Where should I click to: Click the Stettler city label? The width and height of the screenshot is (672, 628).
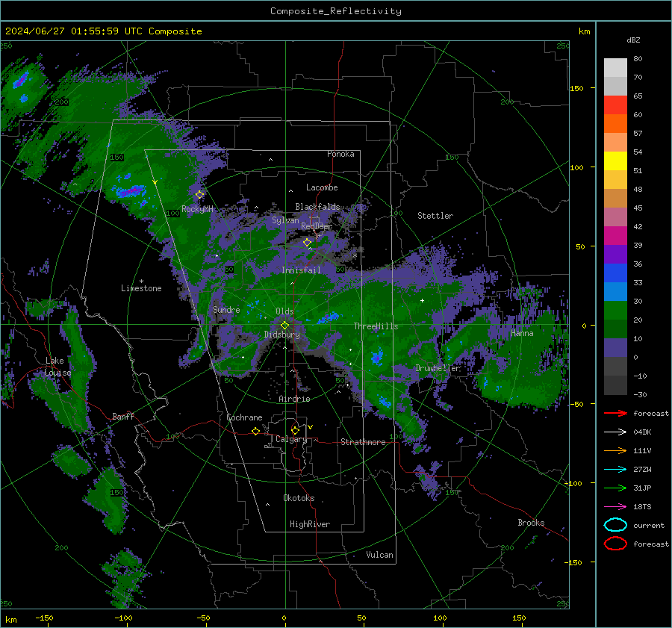click(x=435, y=216)
